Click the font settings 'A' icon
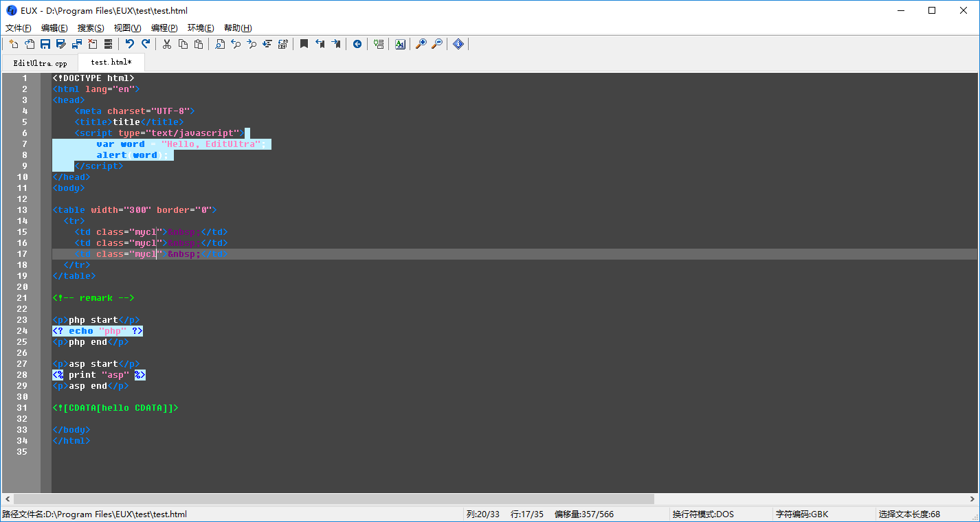 400,44
